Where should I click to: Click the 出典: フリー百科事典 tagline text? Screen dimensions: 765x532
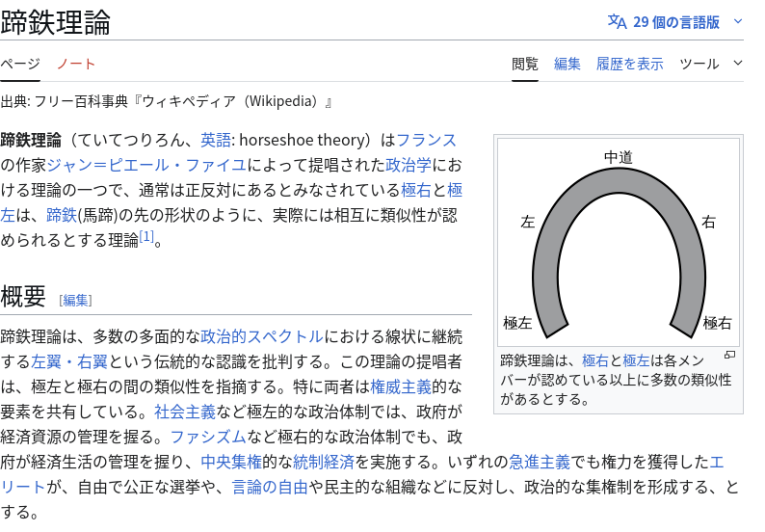[167, 101]
